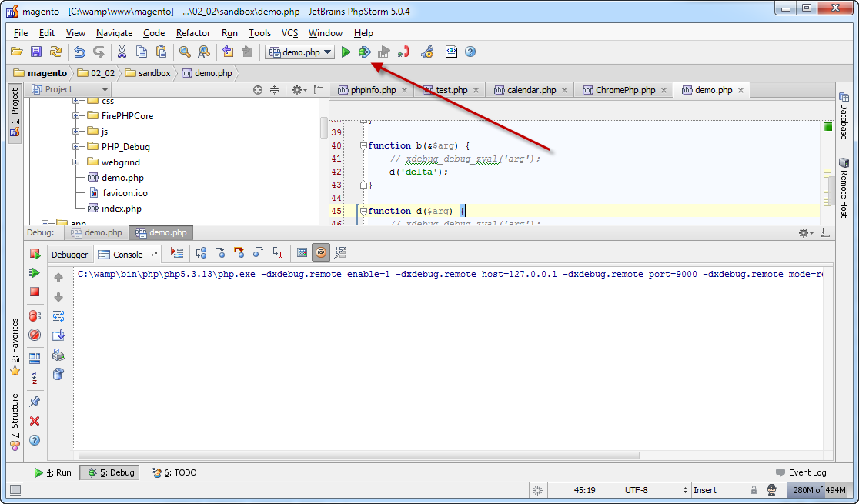
Task: Mute breakpoints in the Debug panel
Action: coord(35,335)
